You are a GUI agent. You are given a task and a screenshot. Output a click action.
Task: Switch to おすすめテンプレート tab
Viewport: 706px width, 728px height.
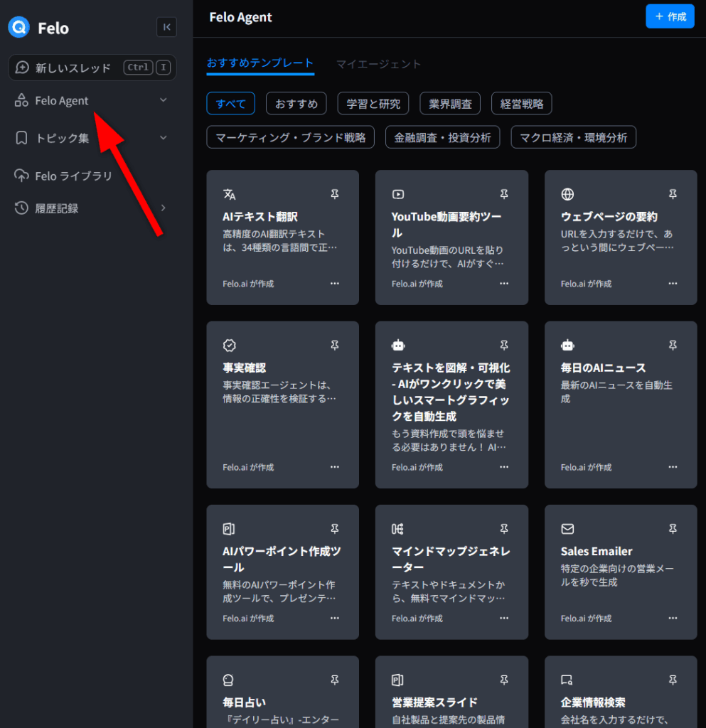(x=260, y=63)
